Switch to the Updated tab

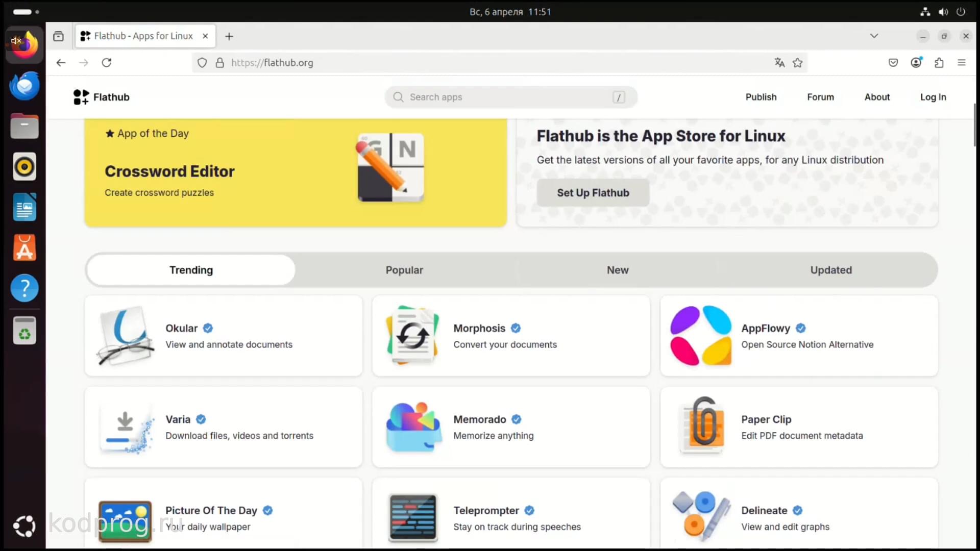pos(831,270)
